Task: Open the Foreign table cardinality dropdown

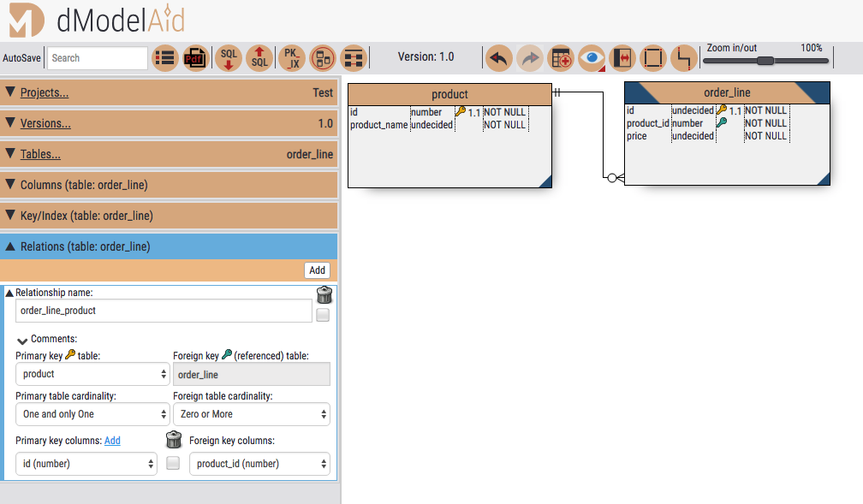Action: point(251,414)
